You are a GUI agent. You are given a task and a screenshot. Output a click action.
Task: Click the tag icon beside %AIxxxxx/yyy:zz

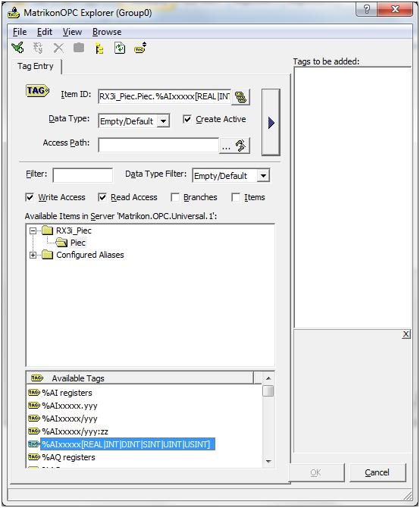pos(34,431)
